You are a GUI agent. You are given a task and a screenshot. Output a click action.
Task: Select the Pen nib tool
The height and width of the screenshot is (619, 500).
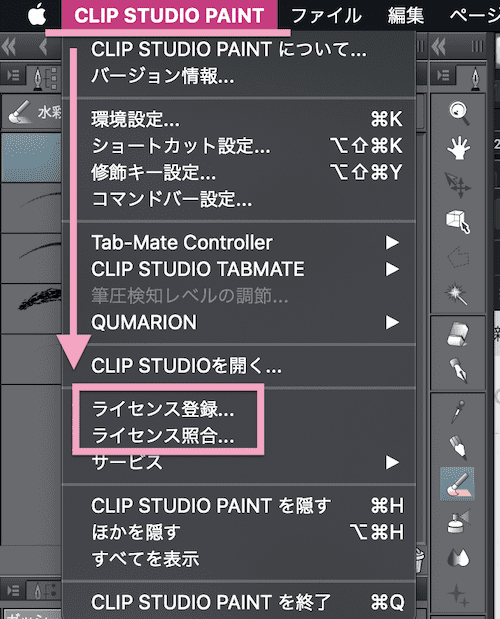pos(458,370)
